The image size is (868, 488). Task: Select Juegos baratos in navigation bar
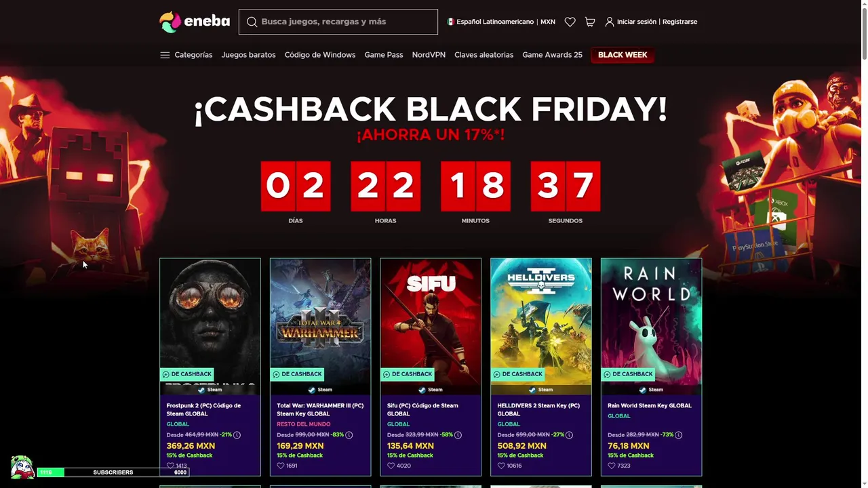point(248,55)
